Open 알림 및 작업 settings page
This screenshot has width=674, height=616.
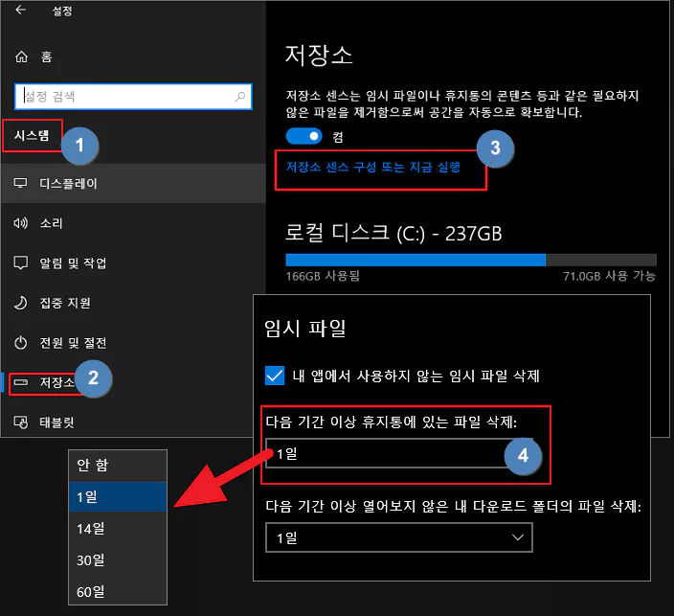coord(134,262)
